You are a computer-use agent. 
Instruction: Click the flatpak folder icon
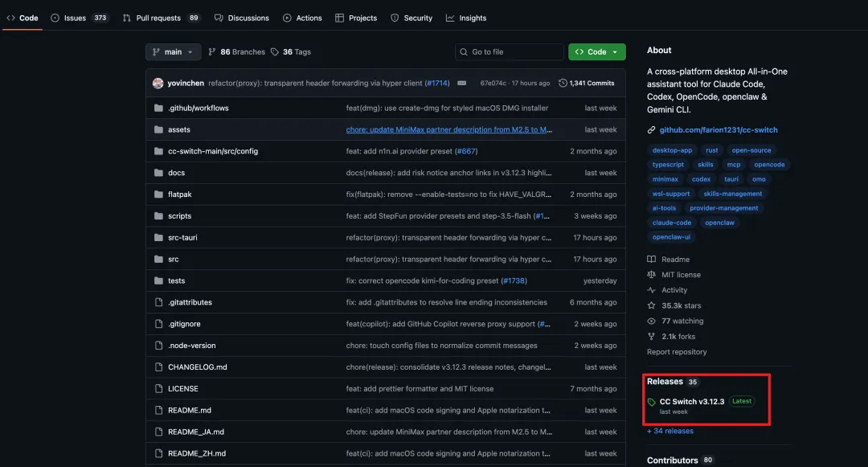[158, 195]
